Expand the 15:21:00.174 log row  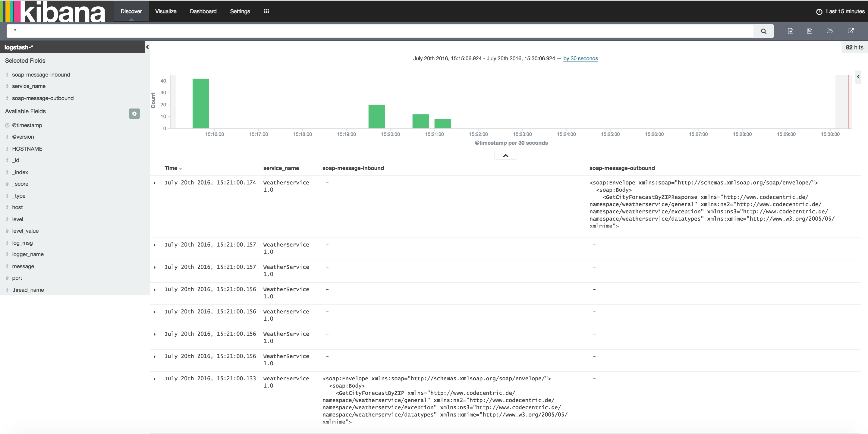(155, 183)
